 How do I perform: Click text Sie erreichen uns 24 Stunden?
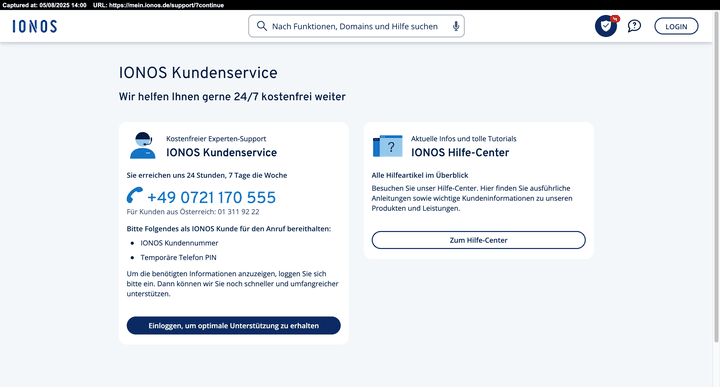pos(207,175)
